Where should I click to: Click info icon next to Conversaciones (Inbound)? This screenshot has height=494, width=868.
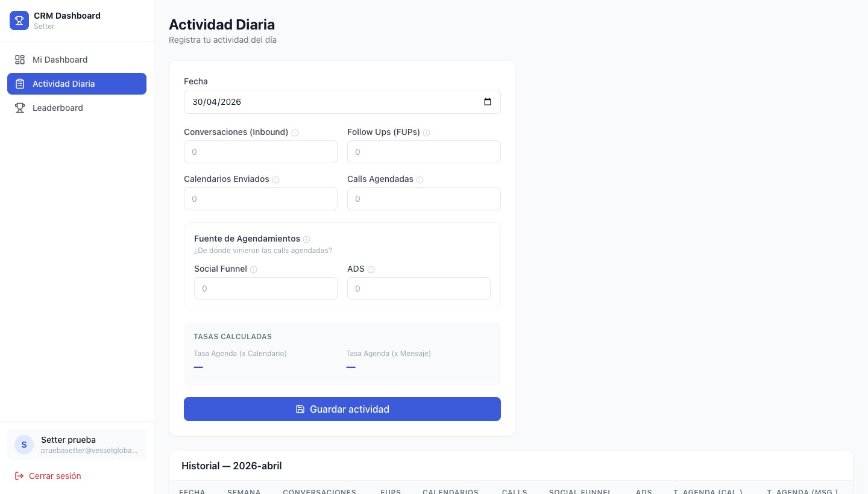[295, 133]
